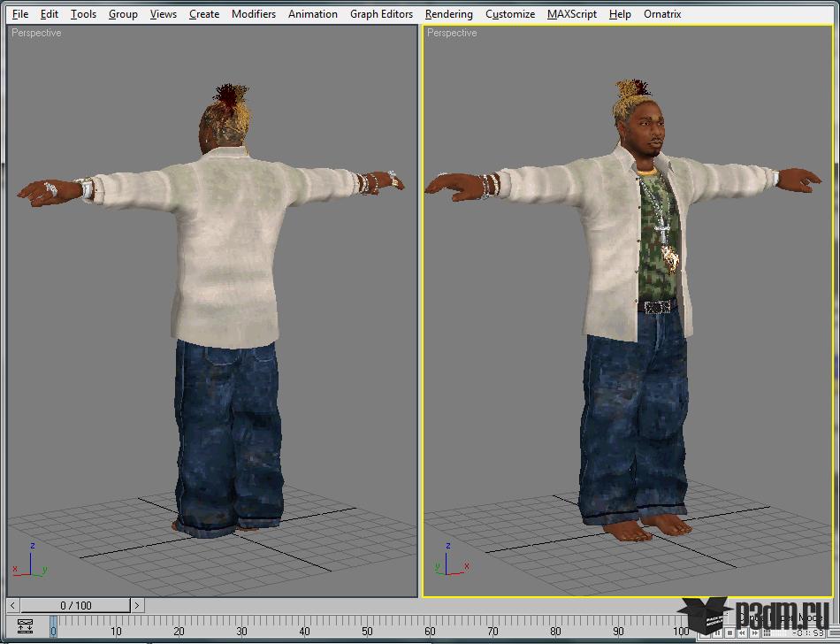Click the right viewport Perspective label
The image size is (840, 644).
coord(452,33)
